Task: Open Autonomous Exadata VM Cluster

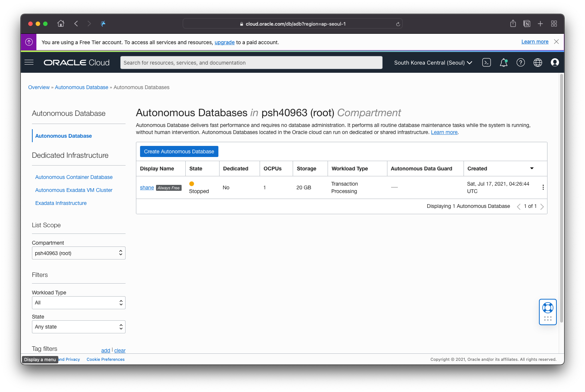Action: (74, 190)
